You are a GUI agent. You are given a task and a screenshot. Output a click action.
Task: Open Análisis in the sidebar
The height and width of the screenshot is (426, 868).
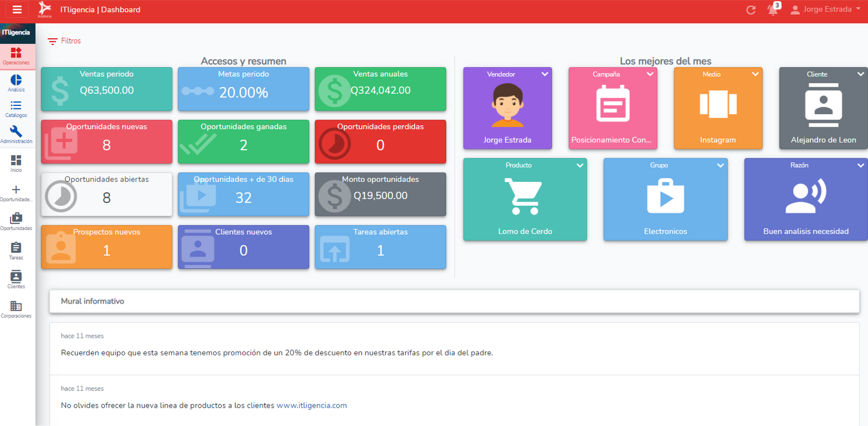pyautogui.click(x=16, y=83)
